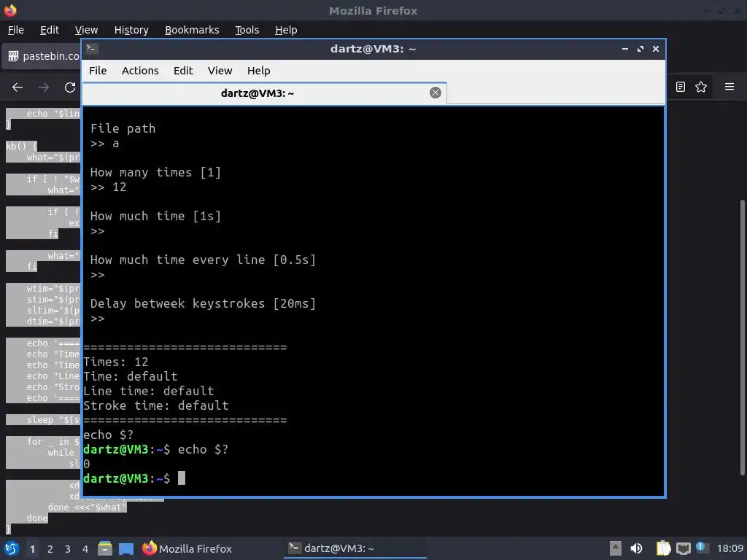This screenshot has height=560, width=747.
Task: Reload the Firefox page
Action: click(x=70, y=87)
